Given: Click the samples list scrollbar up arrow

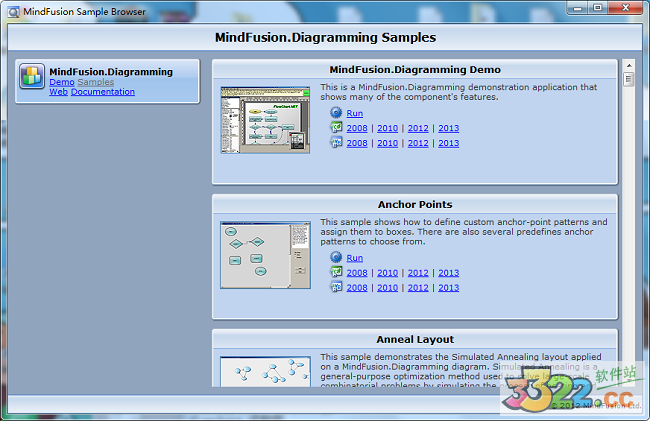Looking at the screenshot, I should coord(629,65).
